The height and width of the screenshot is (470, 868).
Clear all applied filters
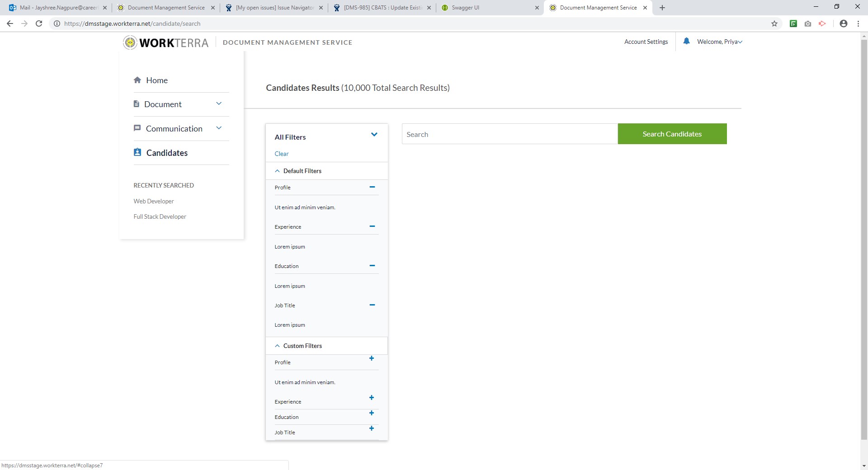[281, 154]
